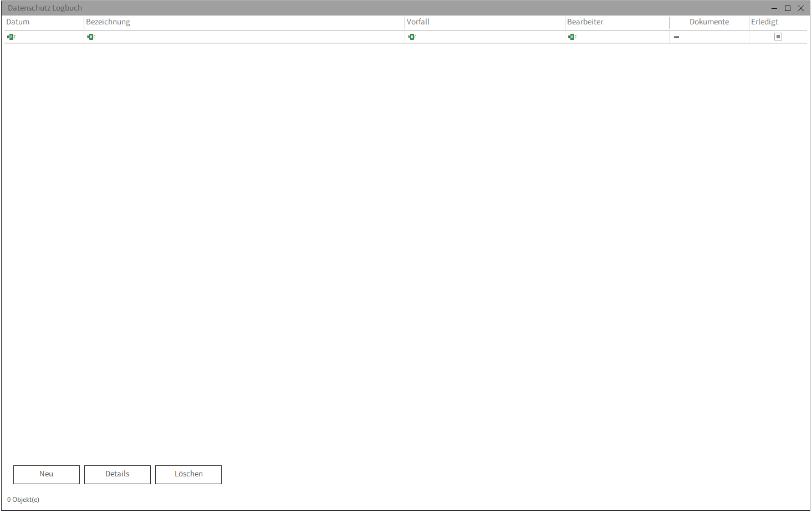The image size is (812, 513).
Task: Sort by the Datum column header
Action: (44, 22)
